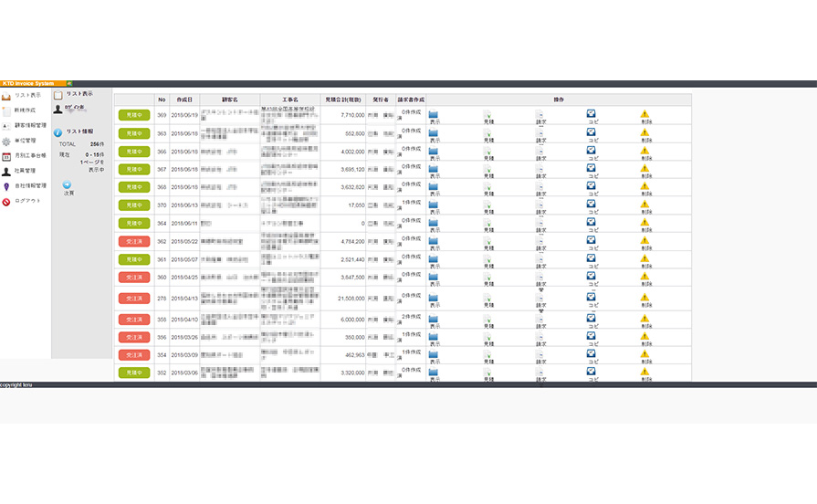Screen dimensions: 817x504
Task: Click the No column header
Action: [x=162, y=100]
